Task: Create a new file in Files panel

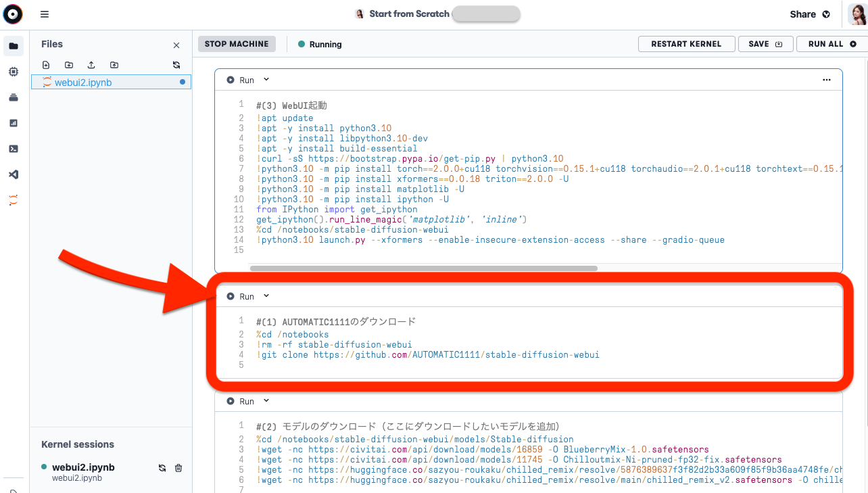Action: coord(46,65)
